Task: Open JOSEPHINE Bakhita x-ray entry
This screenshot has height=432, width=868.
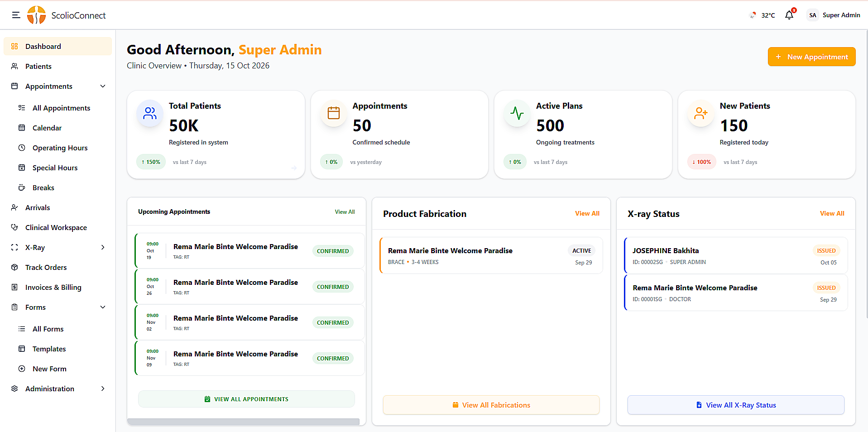Action: [736, 255]
